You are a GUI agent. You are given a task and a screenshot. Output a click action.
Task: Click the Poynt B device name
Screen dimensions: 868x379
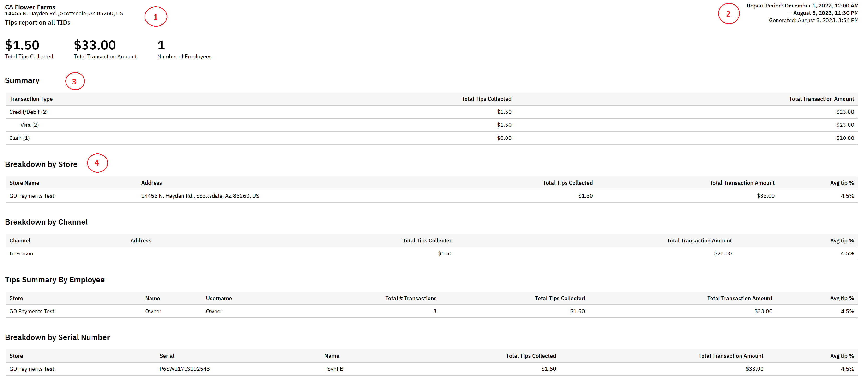click(334, 369)
